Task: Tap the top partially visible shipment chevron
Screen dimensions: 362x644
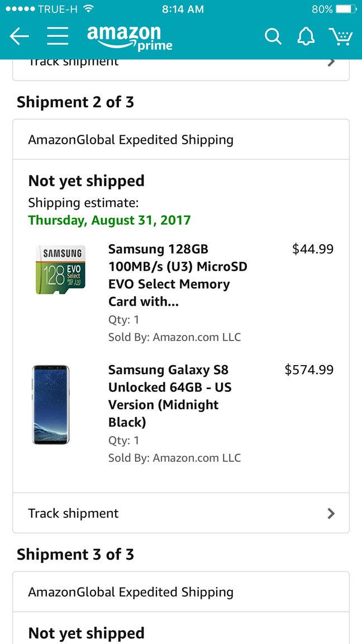Action: [331, 62]
